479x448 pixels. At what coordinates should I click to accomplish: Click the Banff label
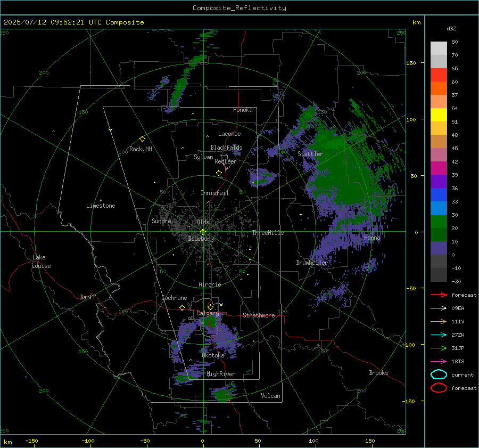coord(88,297)
